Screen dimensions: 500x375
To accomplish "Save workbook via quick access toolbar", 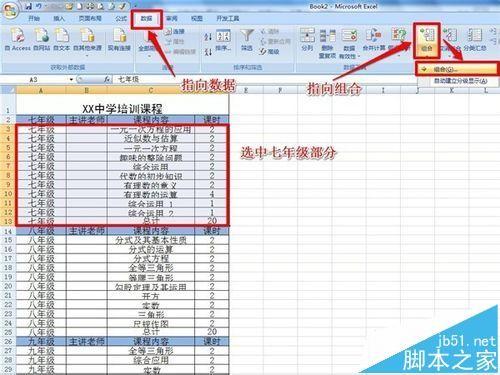I will coord(29,6).
